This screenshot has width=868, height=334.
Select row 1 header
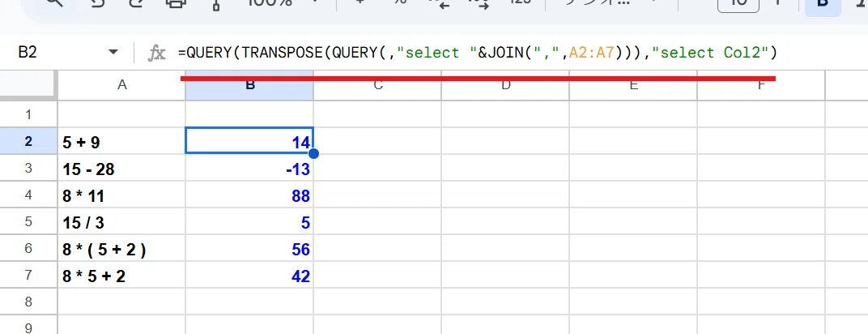pyautogui.click(x=29, y=114)
